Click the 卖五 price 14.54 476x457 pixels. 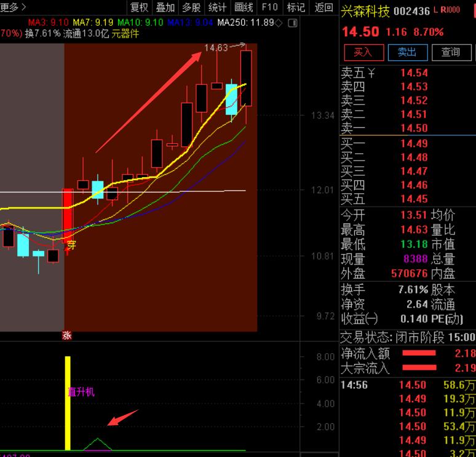click(414, 73)
